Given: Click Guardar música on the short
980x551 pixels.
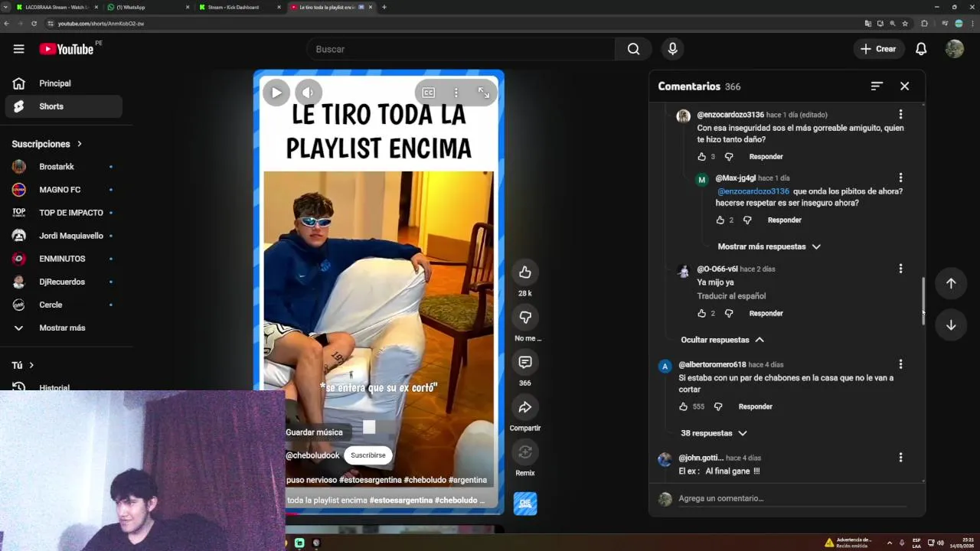Looking at the screenshot, I should 314,432.
